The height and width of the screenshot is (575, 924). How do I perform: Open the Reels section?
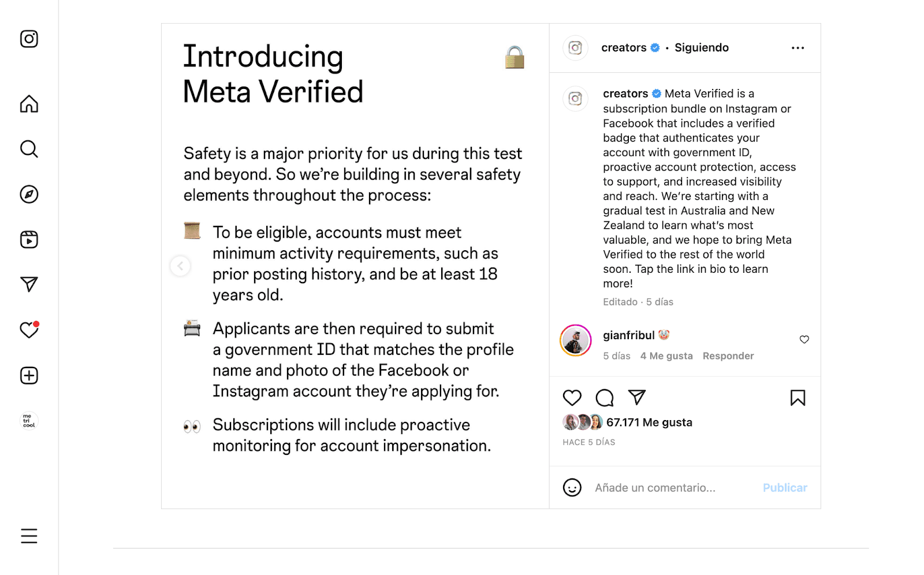pyautogui.click(x=28, y=239)
